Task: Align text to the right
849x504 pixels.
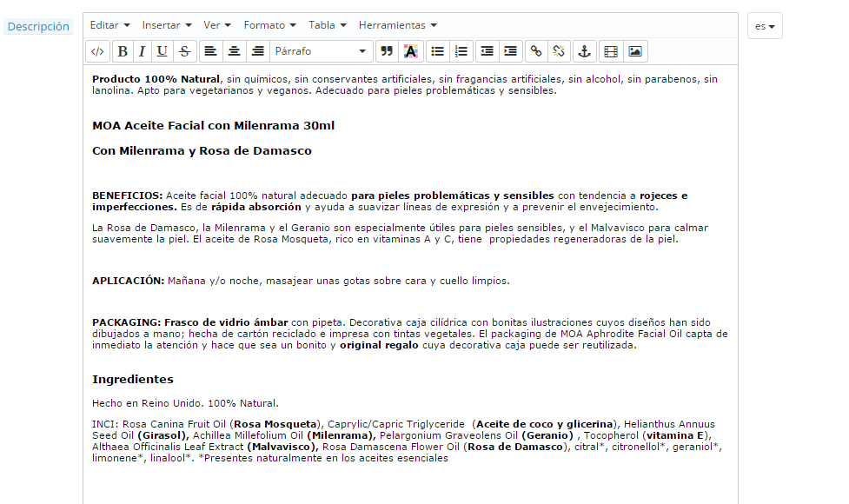Action: pos(258,51)
